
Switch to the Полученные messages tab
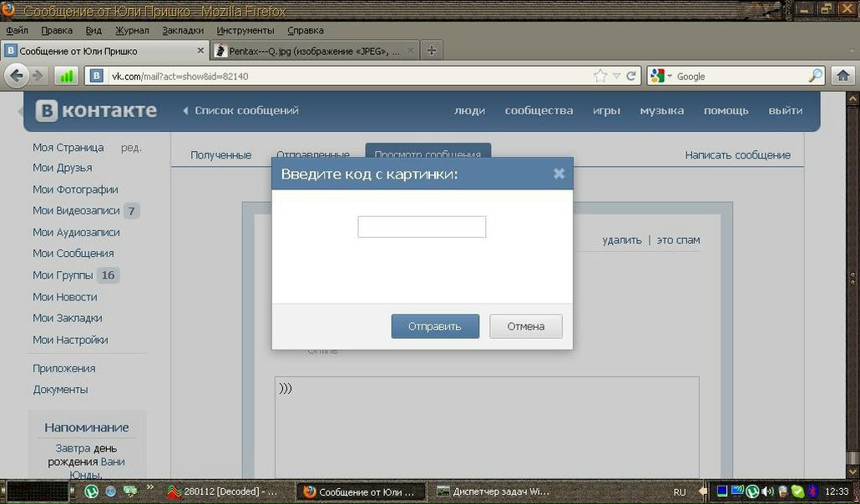(x=220, y=155)
